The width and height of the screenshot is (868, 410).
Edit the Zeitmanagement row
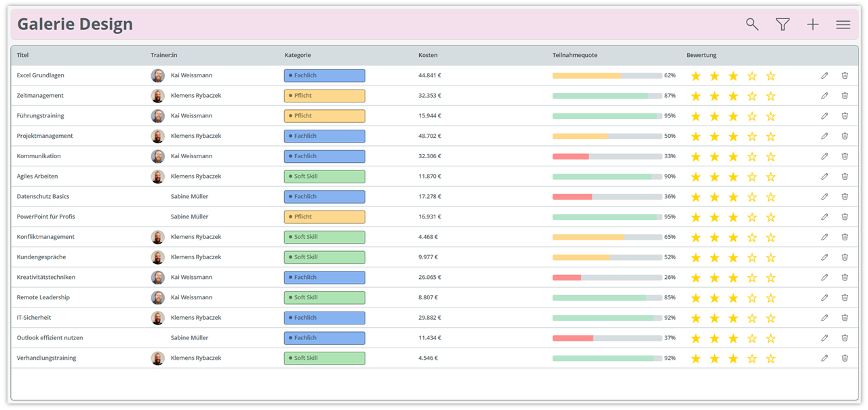(825, 96)
